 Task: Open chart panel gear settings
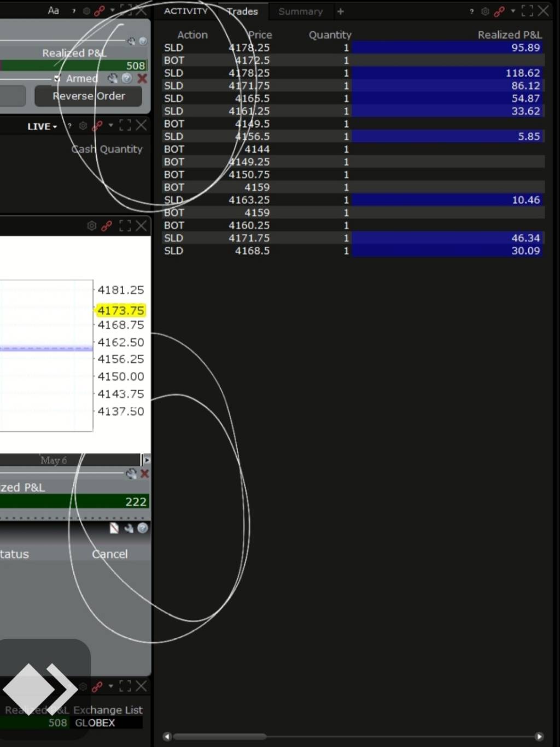coord(92,225)
